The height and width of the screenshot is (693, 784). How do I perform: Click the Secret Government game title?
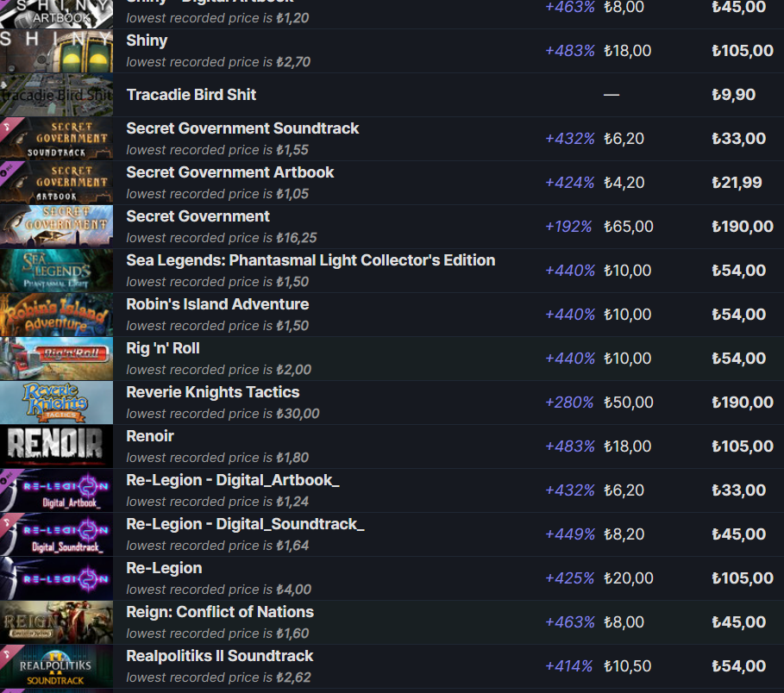tap(198, 216)
